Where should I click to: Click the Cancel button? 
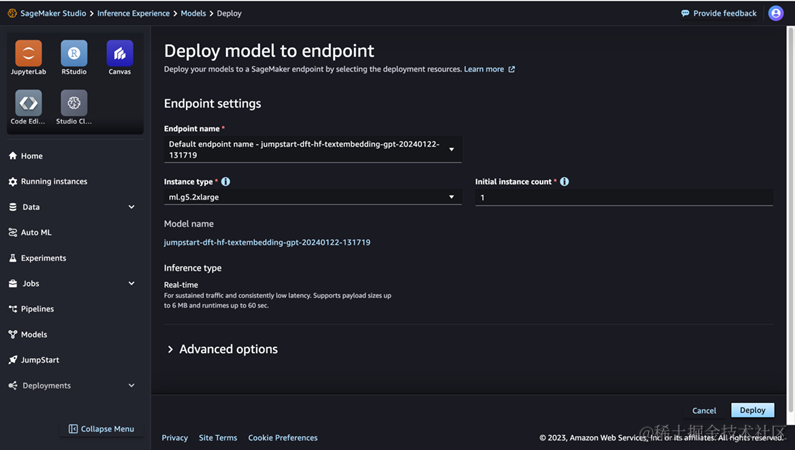coord(704,410)
